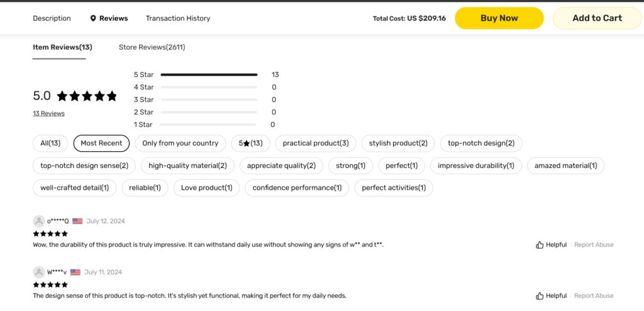644x311 pixels.
Task: Select impressive durability(1) tag
Action: 476,166
